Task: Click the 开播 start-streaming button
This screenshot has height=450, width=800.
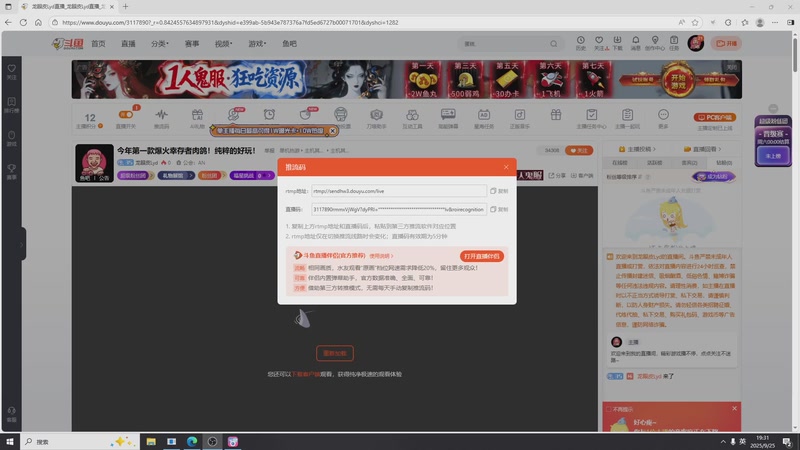Action: (x=727, y=43)
